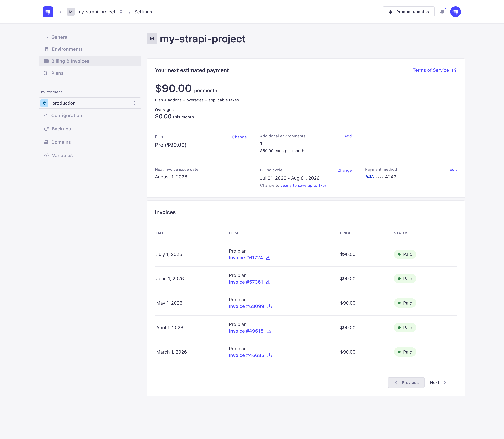Click the Paid status for March 1, 2026
Screen dimensions: 504x439
click(405, 352)
